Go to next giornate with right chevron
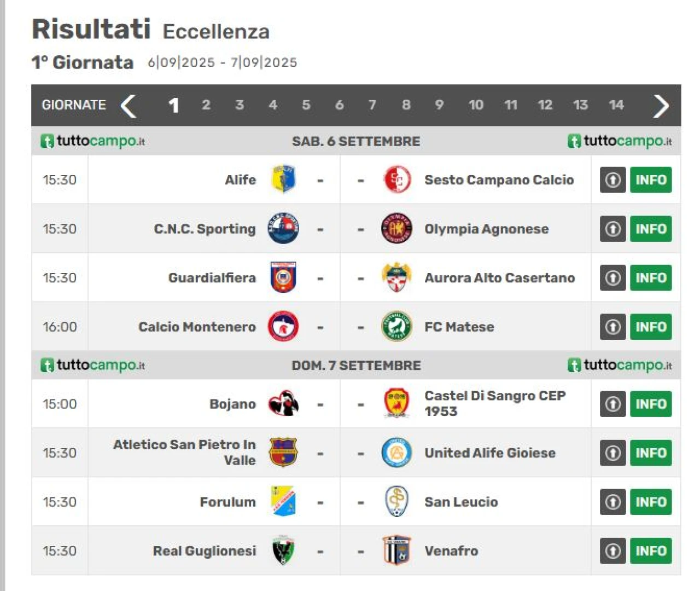700x591 pixels. [661, 106]
